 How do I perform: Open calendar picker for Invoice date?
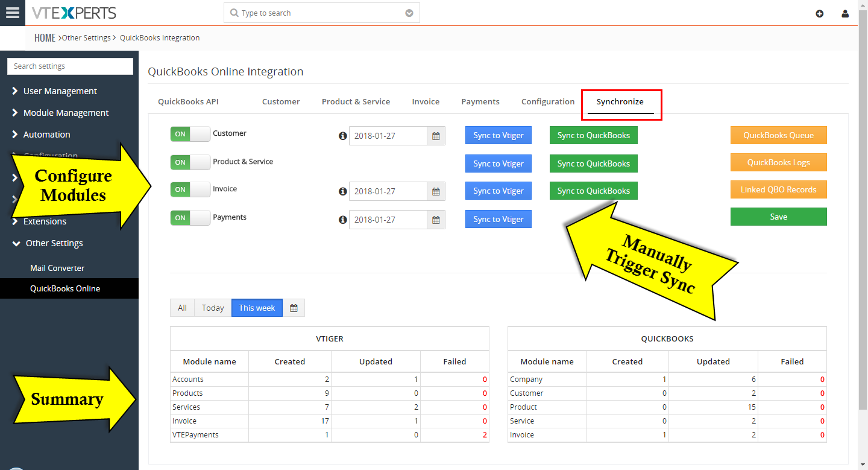tap(436, 191)
